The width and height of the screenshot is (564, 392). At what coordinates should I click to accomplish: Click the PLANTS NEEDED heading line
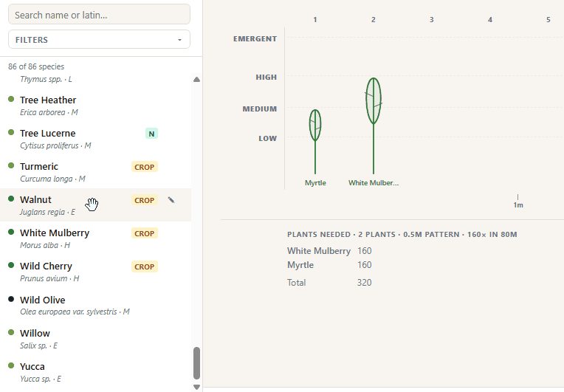402,235
